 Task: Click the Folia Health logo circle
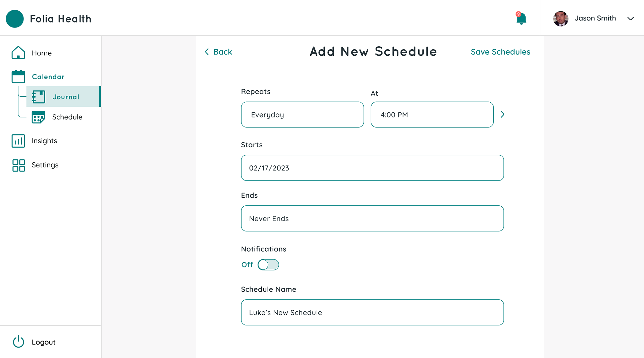click(x=15, y=19)
